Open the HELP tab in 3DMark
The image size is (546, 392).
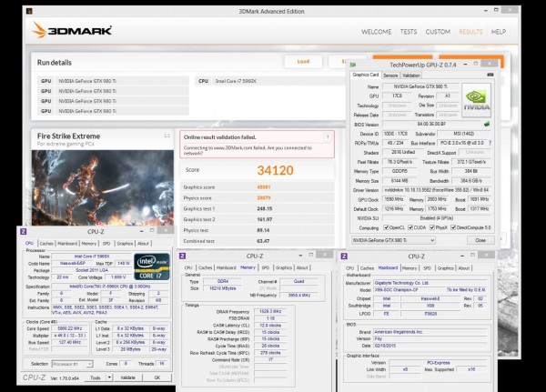499,32
